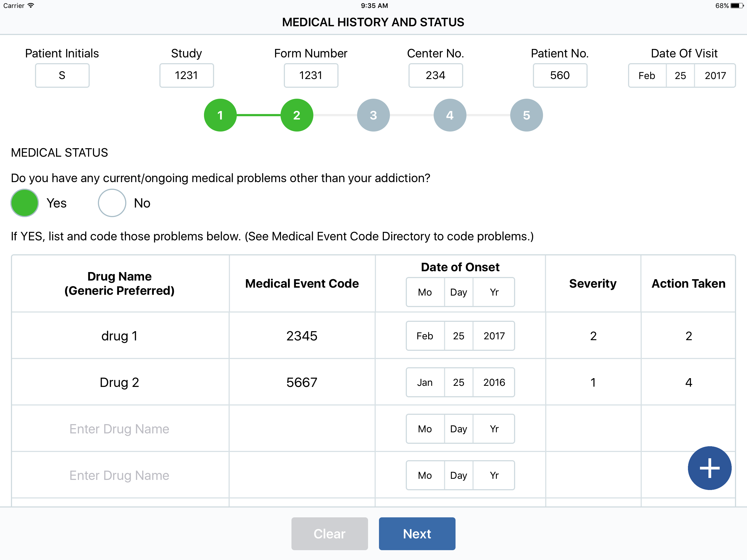747x560 pixels.
Task: Tap first Enter Drug Name placeholder
Action: pyautogui.click(x=119, y=428)
